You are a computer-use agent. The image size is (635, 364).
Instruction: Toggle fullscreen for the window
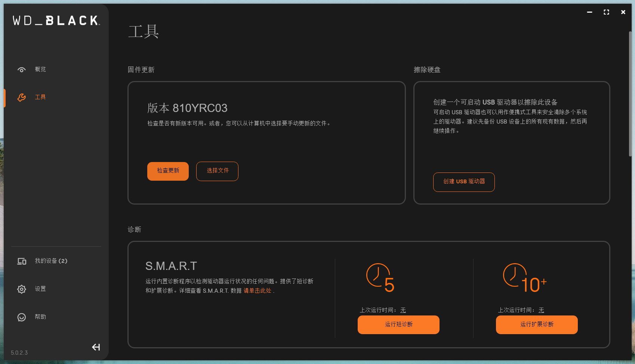606,12
